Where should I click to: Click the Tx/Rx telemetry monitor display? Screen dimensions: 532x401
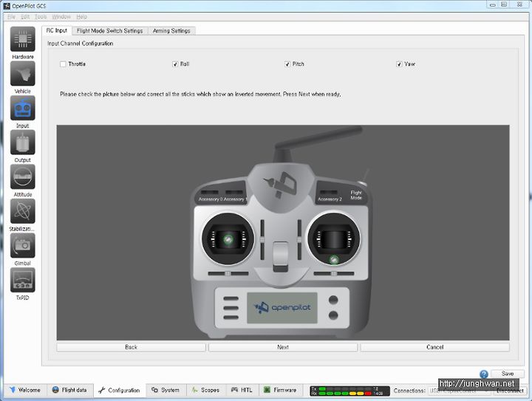[x=349, y=391]
